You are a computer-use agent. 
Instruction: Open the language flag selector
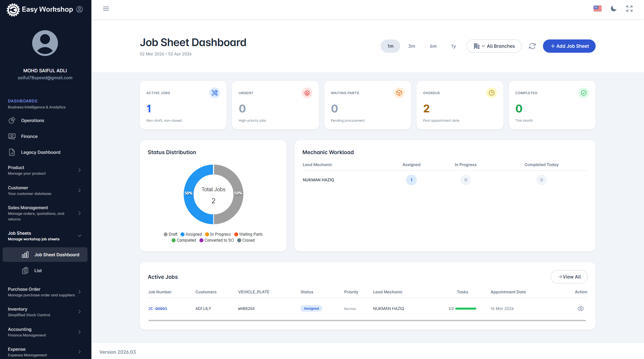coord(598,8)
